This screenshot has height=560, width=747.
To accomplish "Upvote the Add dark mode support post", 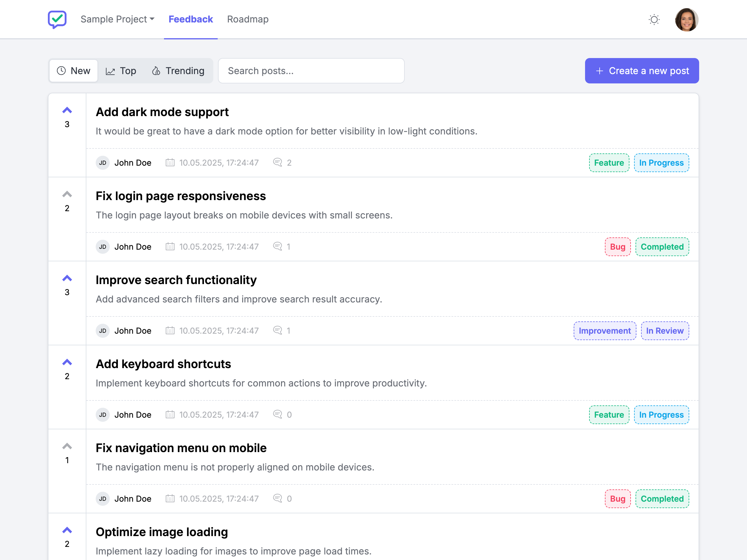I will [67, 110].
